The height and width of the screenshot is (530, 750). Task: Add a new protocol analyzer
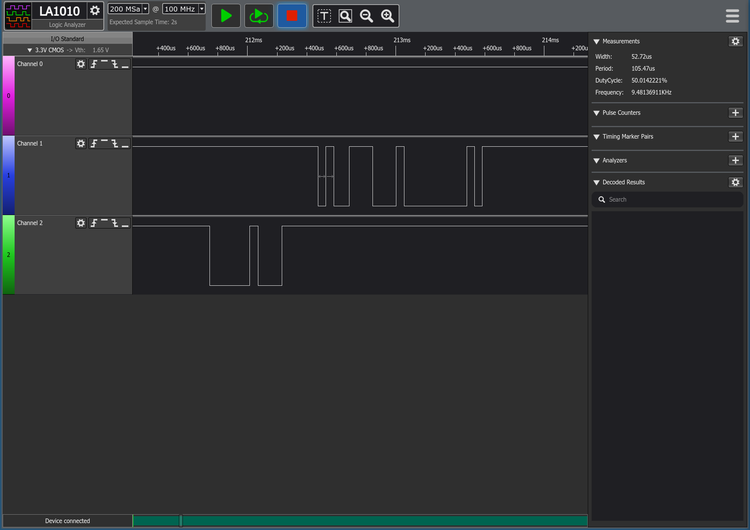click(736, 160)
